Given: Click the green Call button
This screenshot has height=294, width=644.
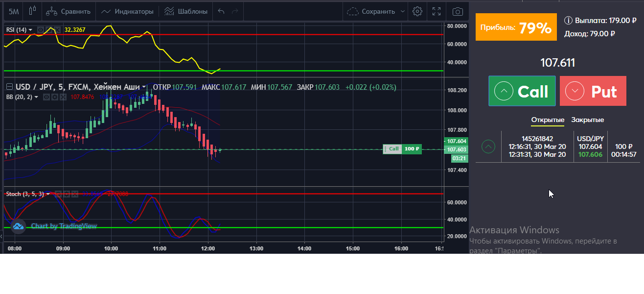Looking at the screenshot, I should 522,91.
